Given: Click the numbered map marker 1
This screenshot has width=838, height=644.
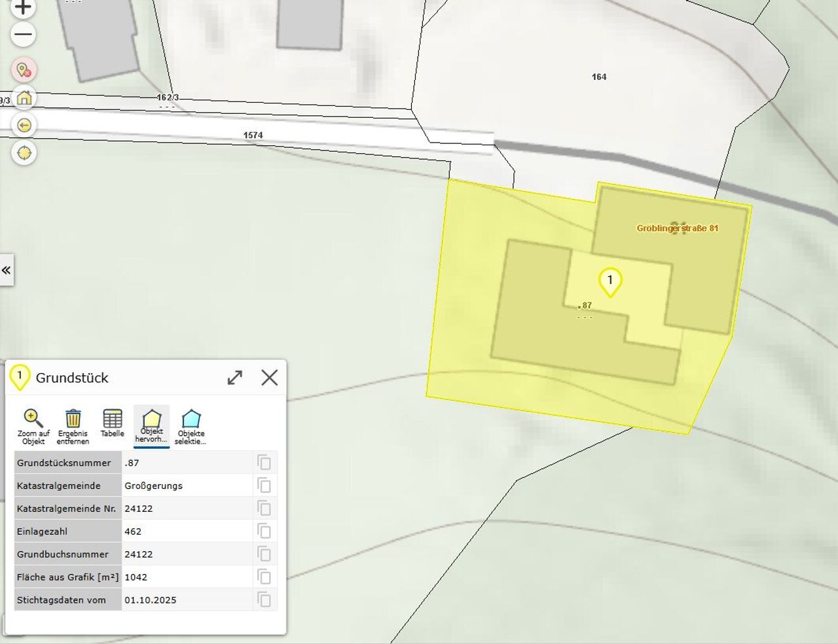Looking at the screenshot, I should tap(610, 281).
